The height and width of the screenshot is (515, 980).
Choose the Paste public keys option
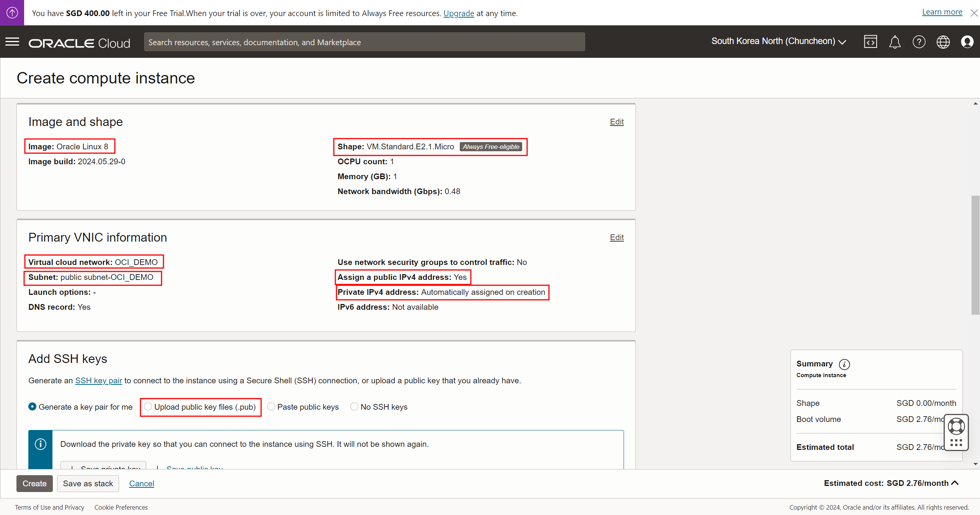[x=271, y=407]
